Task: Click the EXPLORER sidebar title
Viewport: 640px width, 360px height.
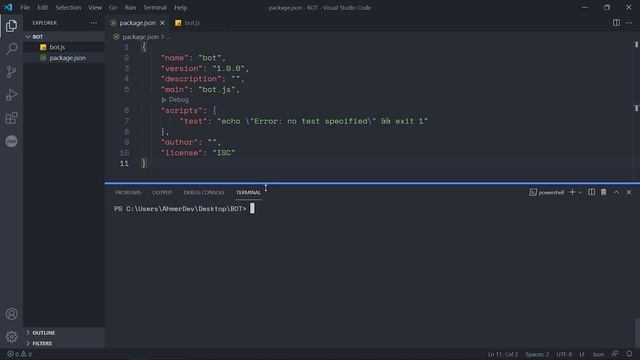Action: click(x=45, y=23)
